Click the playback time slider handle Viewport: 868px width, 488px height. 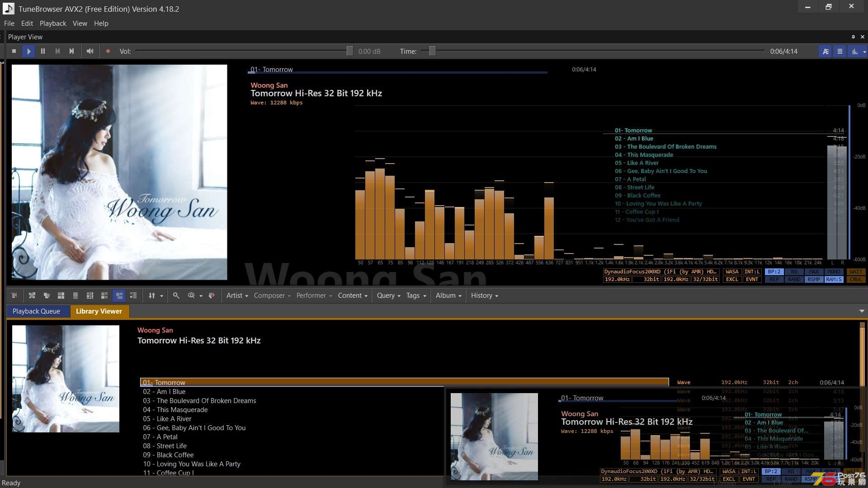432,52
